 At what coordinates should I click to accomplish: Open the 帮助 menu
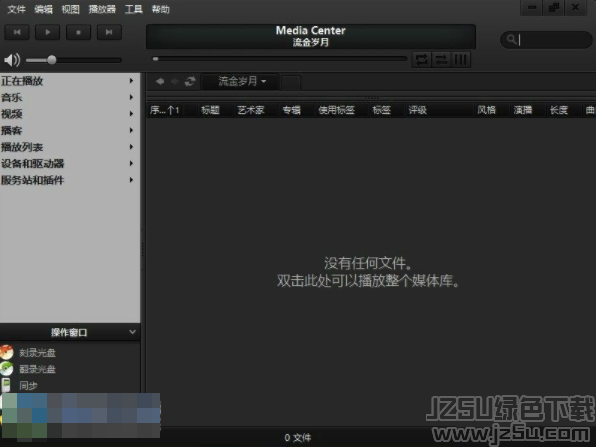point(160,9)
